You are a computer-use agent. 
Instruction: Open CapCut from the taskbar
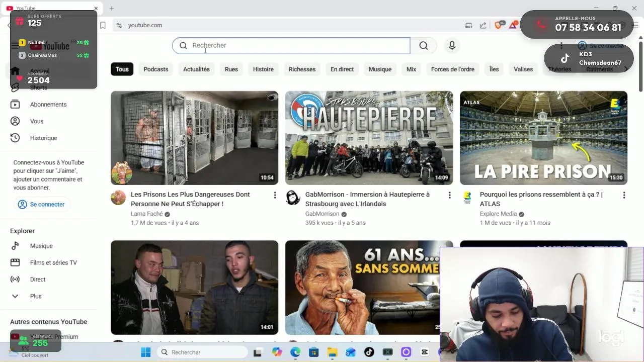tap(425, 352)
